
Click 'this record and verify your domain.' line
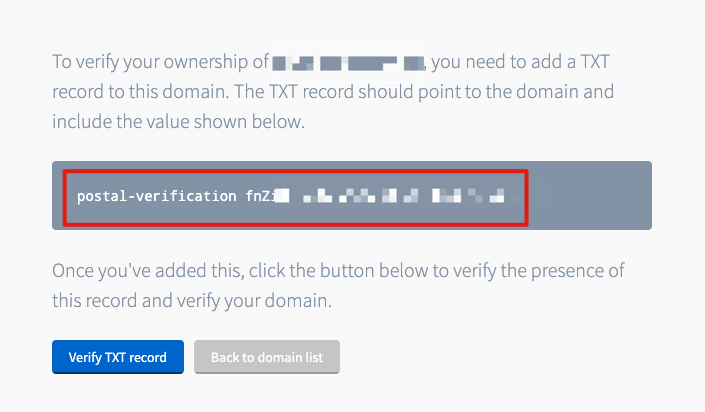[192, 301]
